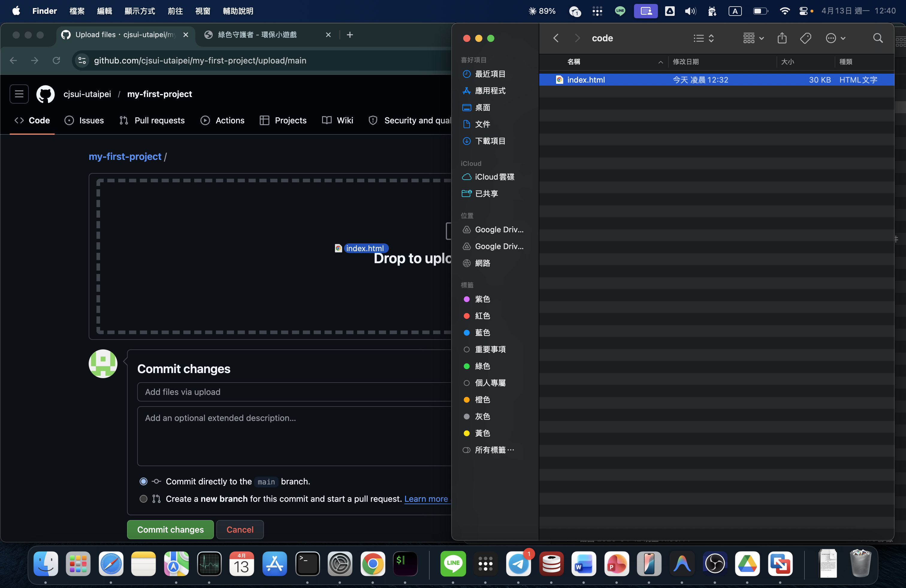Show 所有標籤 in Finder sidebar
906x588 pixels.
coord(494,450)
